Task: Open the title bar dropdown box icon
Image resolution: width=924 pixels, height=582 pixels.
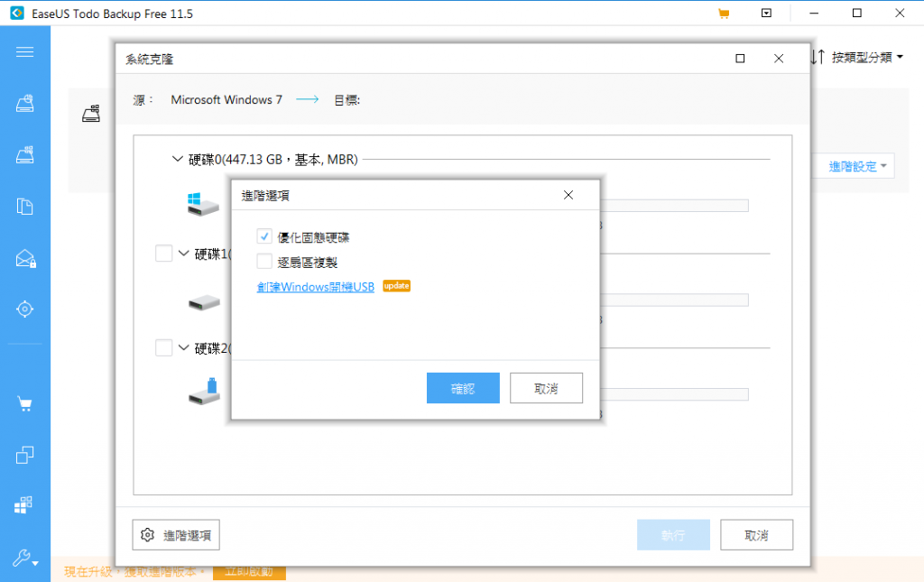Action: click(766, 13)
